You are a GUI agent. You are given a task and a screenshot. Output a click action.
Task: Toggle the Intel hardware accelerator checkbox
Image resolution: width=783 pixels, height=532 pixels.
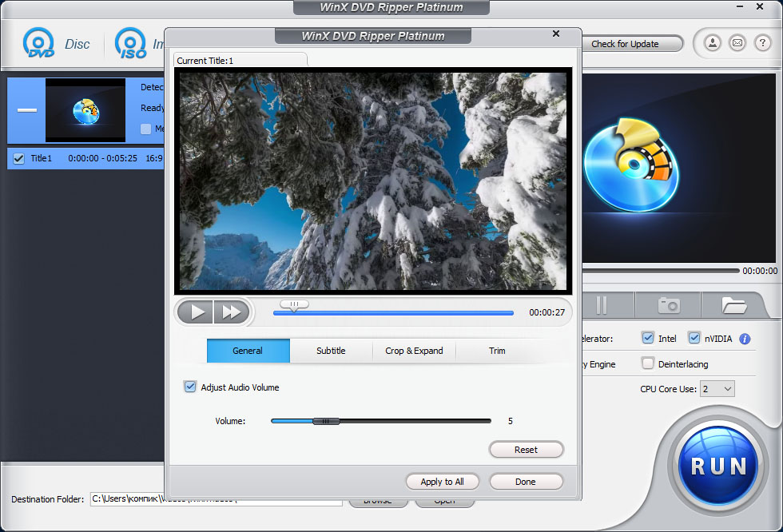(648, 338)
